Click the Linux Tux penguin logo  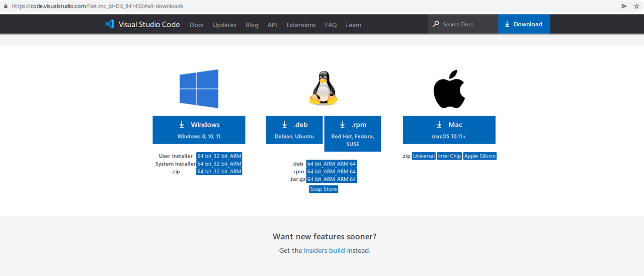click(323, 88)
